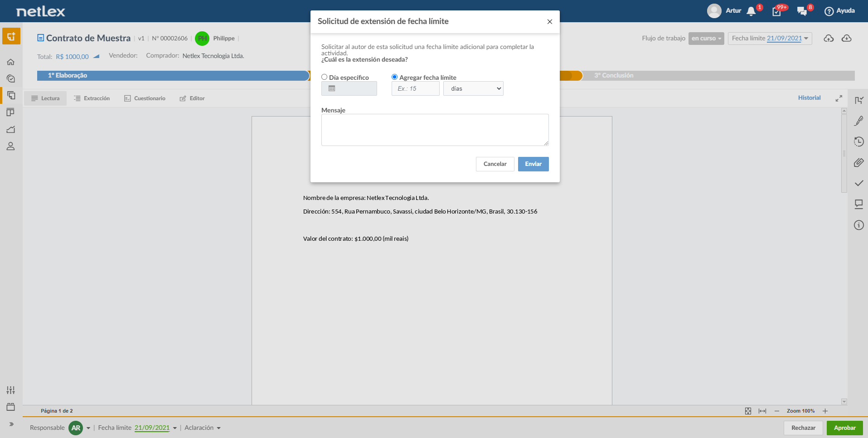Open the notifications bell icon
The image size is (868, 438).
click(751, 11)
